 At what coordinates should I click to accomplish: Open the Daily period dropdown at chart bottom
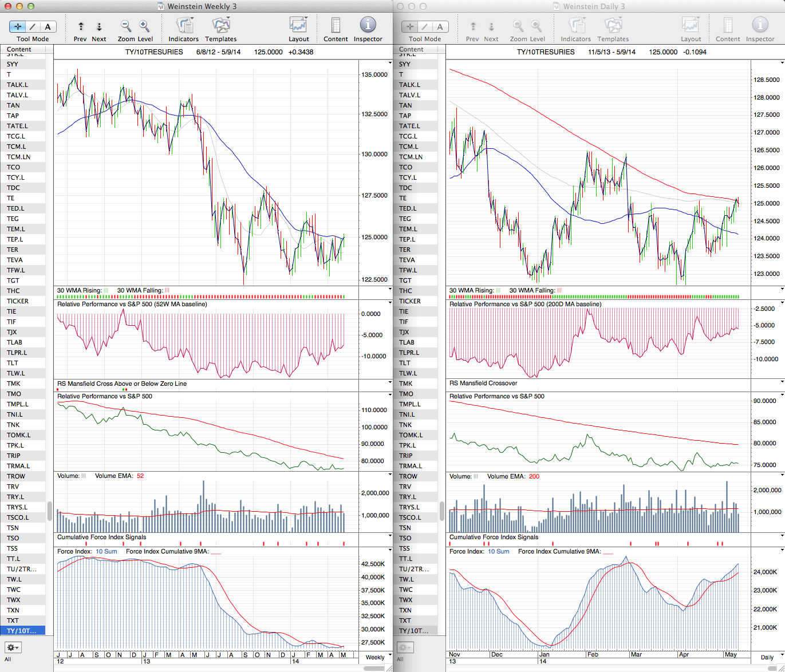click(x=770, y=657)
